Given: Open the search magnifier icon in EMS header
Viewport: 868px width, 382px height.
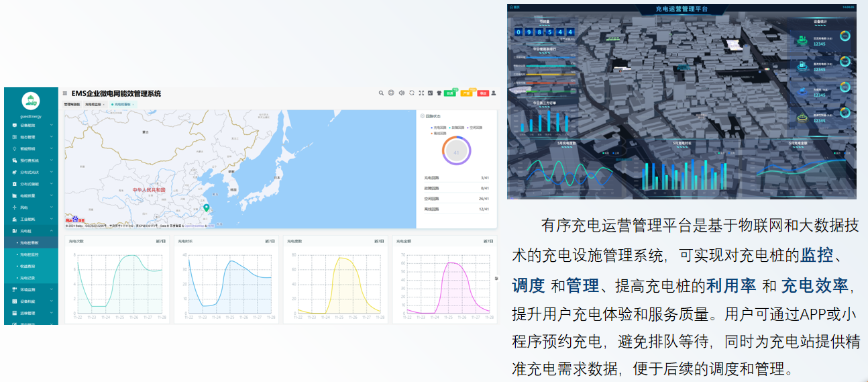Looking at the screenshot, I should click(x=381, y=93).
